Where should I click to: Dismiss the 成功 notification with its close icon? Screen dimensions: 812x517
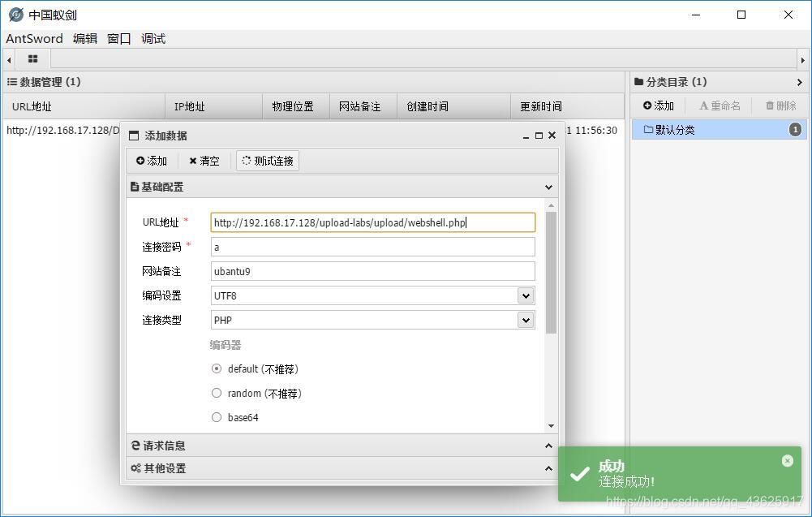pos(787,460)
